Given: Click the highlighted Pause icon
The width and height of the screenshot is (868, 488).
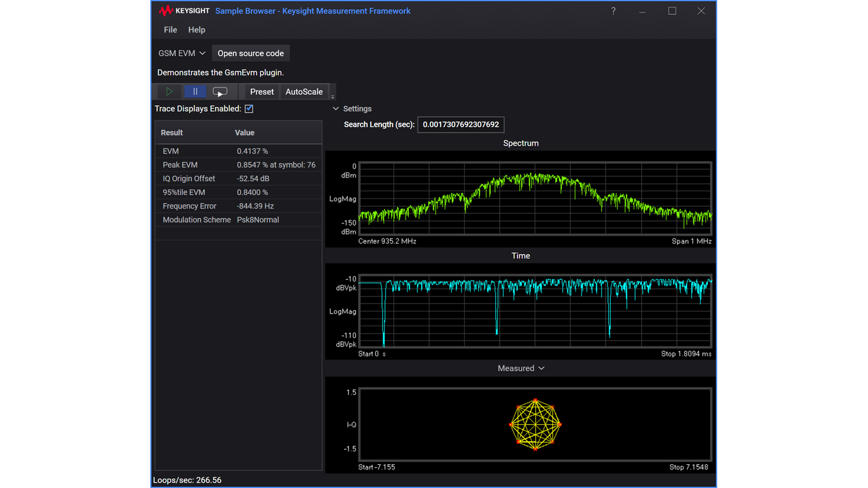Looking at the screenshot, I should click(195, 91).
